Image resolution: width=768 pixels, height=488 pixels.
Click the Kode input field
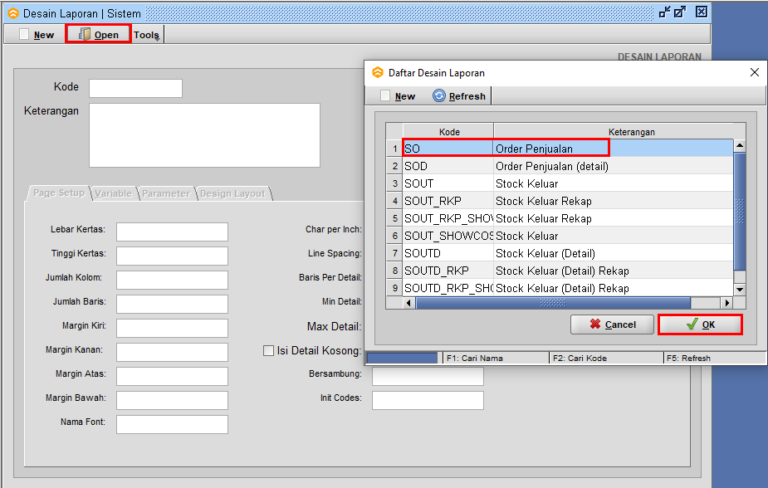tap(136, 88)
